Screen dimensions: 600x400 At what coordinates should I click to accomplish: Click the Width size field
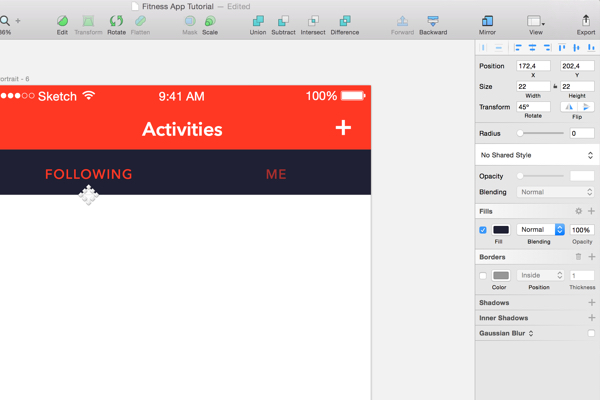[533, 87]
